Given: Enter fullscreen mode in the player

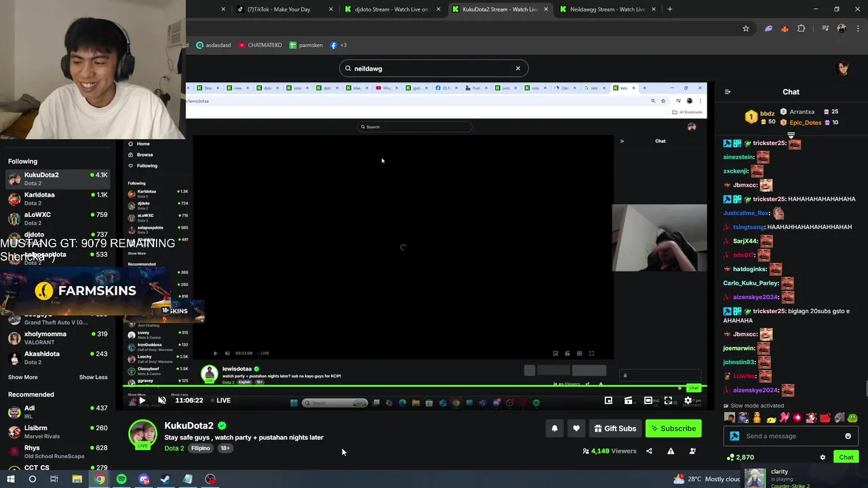Looking at the screenshot, I should tap(668, 401).
